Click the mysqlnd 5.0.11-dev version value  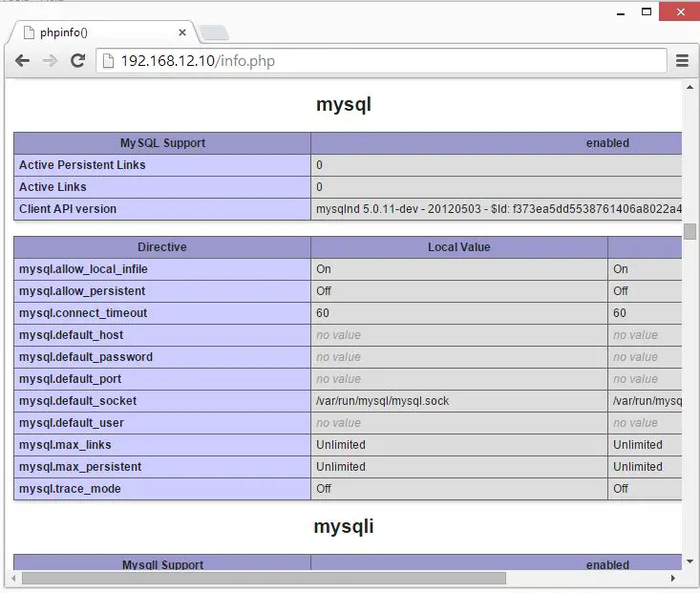(x=498, y=208)
